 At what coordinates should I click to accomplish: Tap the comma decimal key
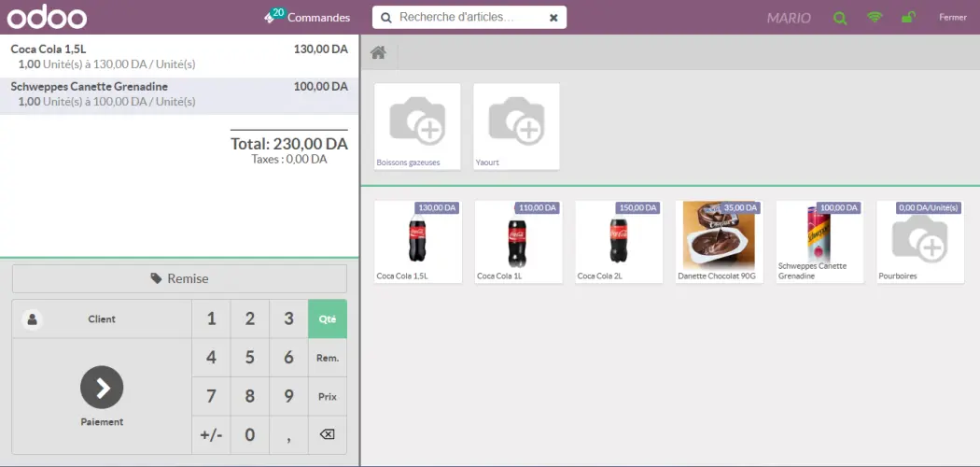pos(288,435)
